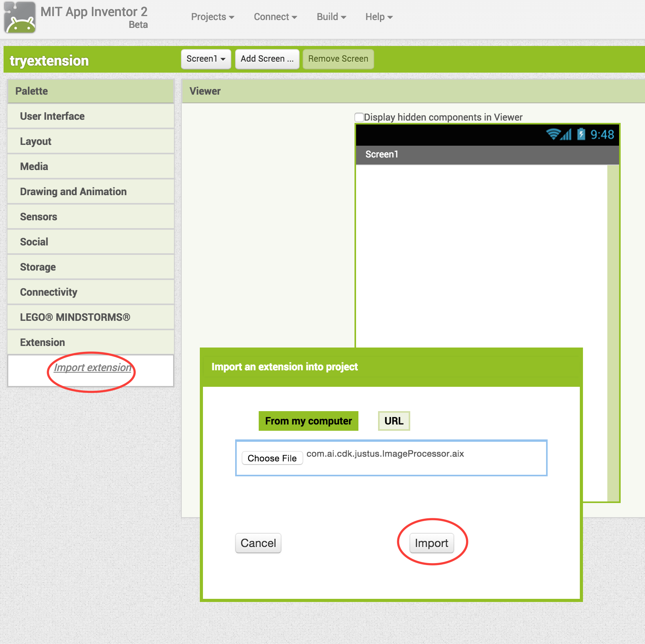Expand the Storage palette section
Screen dimensions: 645x644
coord(91,267)
